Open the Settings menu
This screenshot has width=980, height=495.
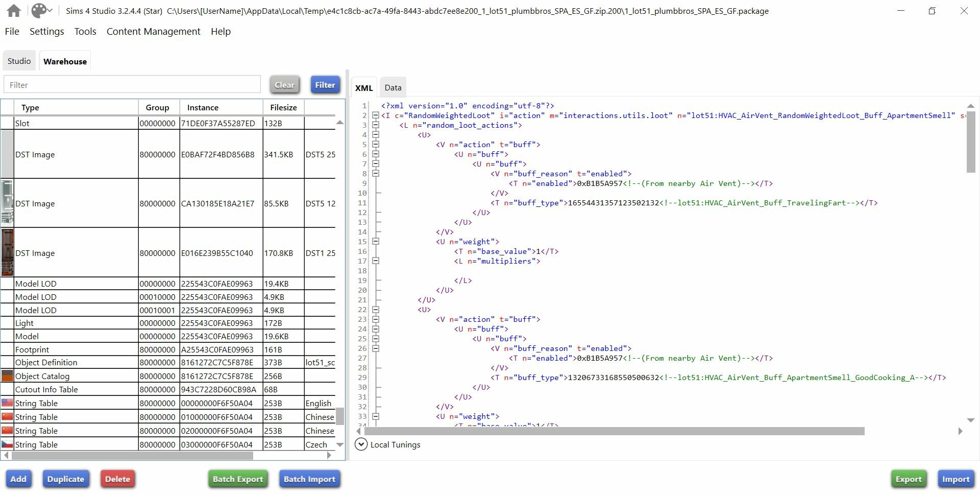[47, 32]
